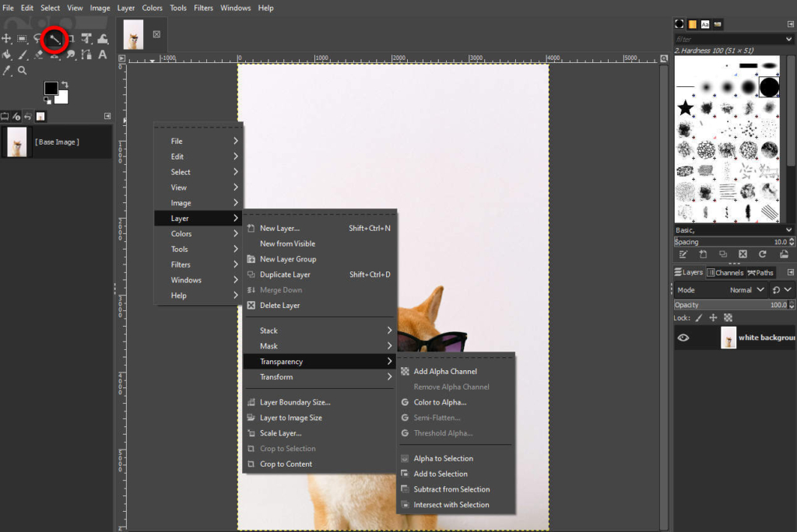Toggle lock alpha channel checkerboard icon

pos(728,318)
